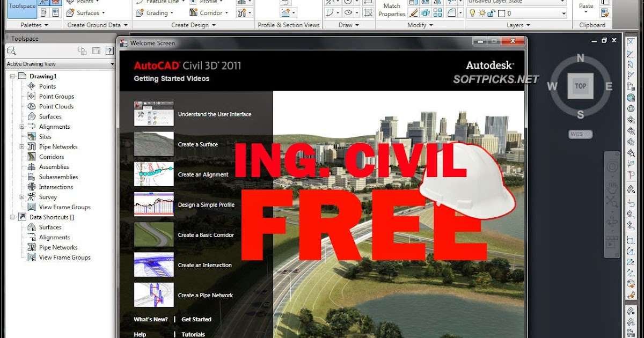Click the N compass direction on ViewCube
Screen dimensions: 644x338
click(x=580, y=58)
